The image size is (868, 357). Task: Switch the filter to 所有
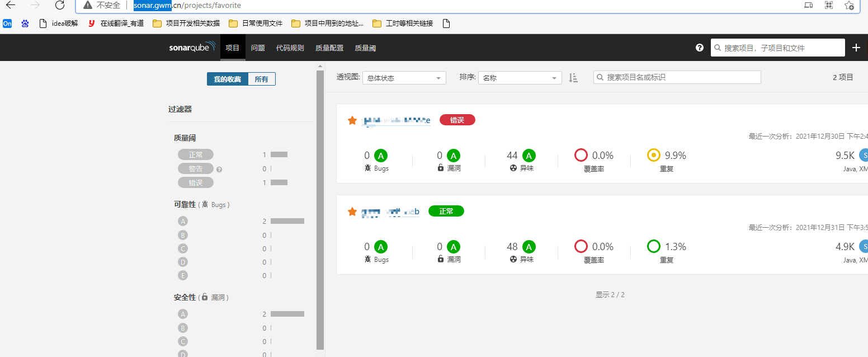tap(262, 79)
